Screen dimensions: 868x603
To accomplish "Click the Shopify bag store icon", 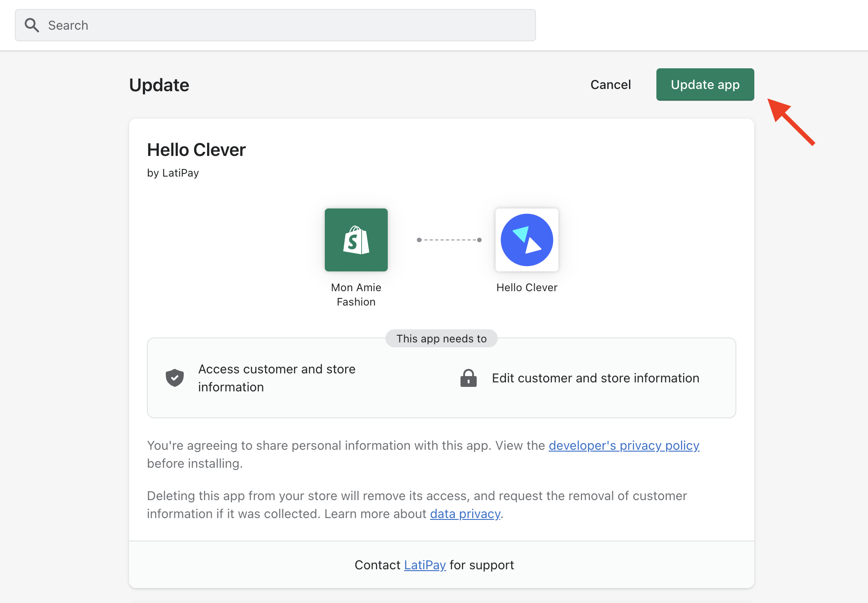I will 356,240.
